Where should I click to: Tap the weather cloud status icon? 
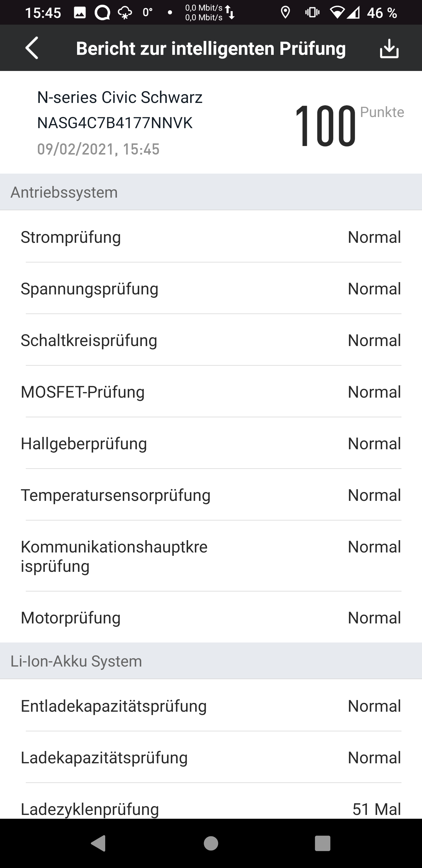[125, 13]
